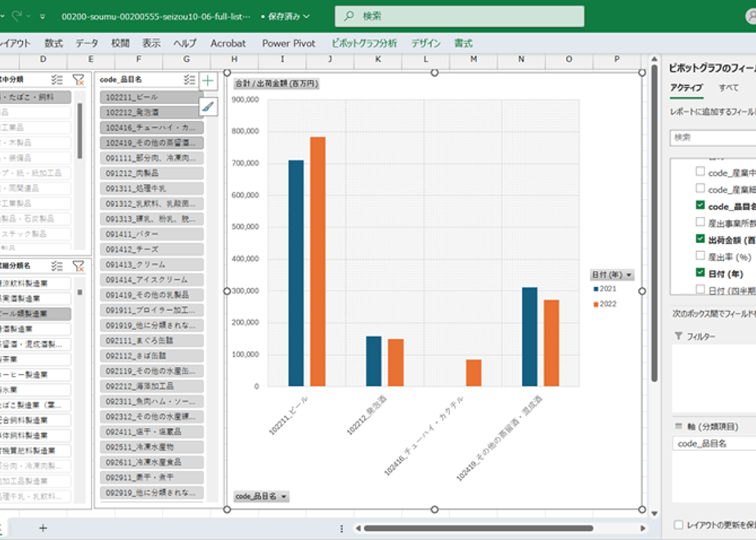The image size is (756, 540).
Task: Check the 日付 (四半期) field checkbox
Action: pos(700,289)
